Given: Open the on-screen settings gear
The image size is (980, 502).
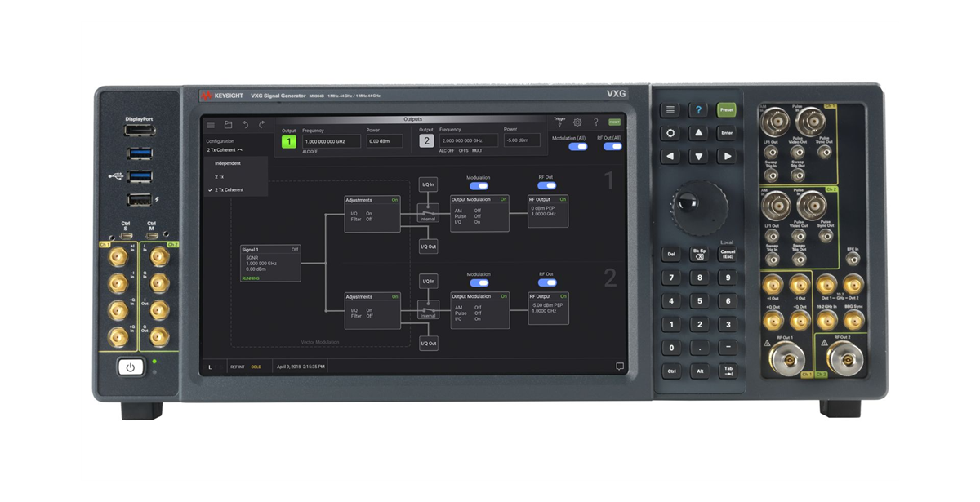Looking at the screenshot, I should (x=577, y=122).
